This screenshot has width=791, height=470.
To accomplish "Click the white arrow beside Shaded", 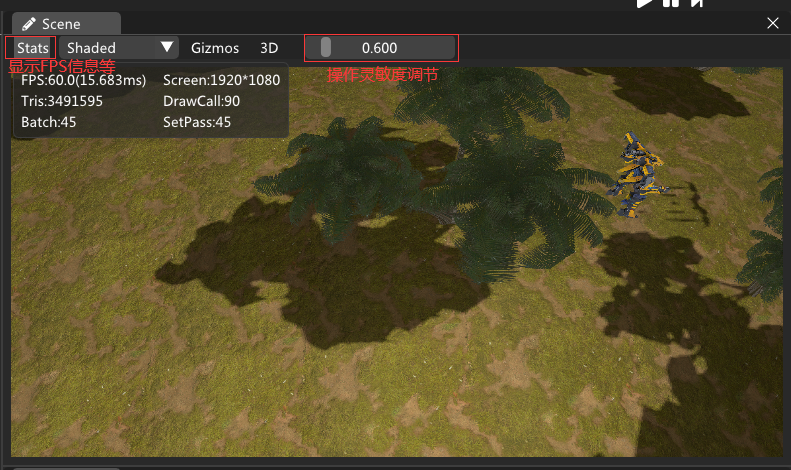I will coord(167,48).
